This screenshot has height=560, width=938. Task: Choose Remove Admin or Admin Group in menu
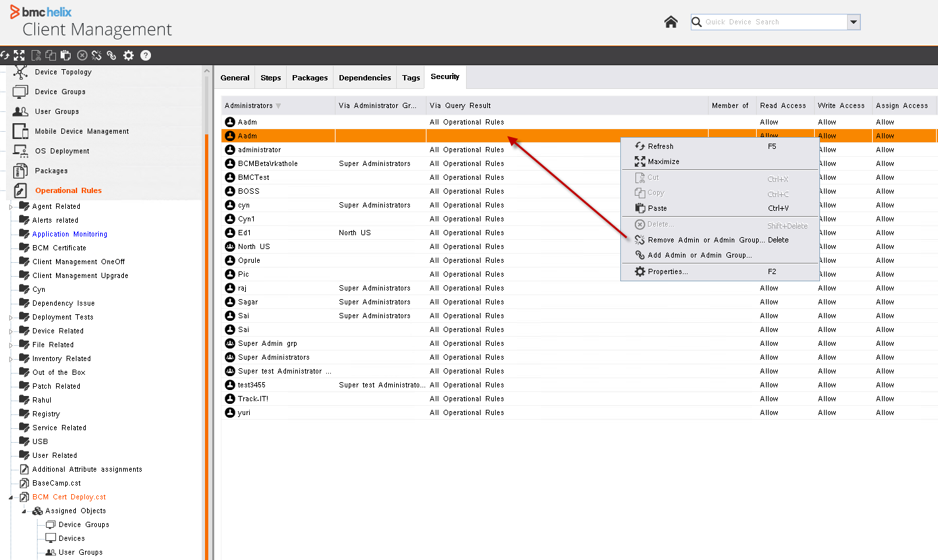[x=720, y=240]
